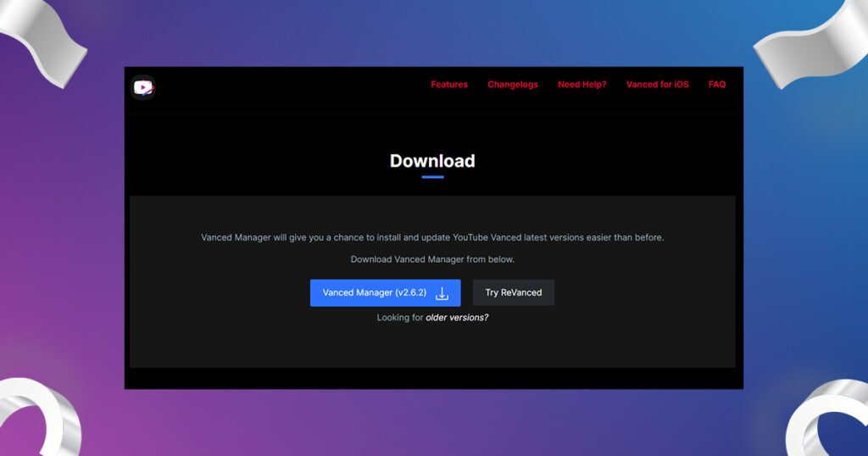Click download arrow icon on Vanced Manager button
Screen dimensions: 868x456
click(x=442, y=293)
